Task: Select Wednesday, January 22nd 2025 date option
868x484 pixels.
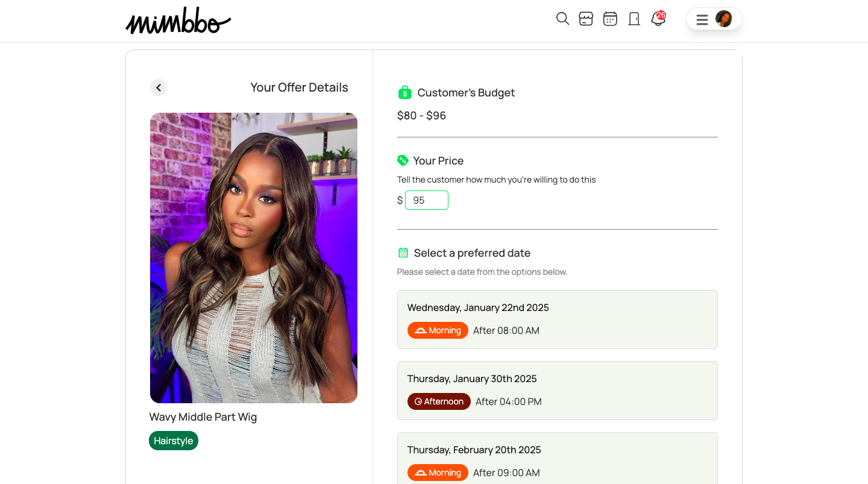Action: click(558, 319)
